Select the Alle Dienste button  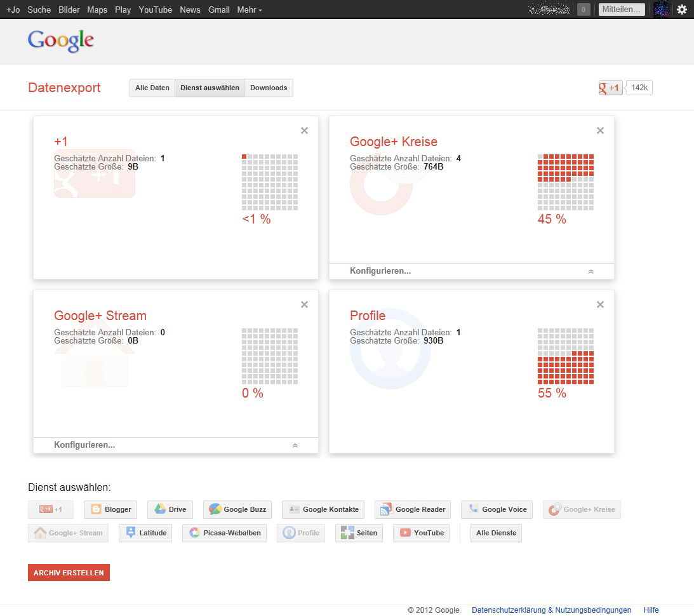click(496, 533)
